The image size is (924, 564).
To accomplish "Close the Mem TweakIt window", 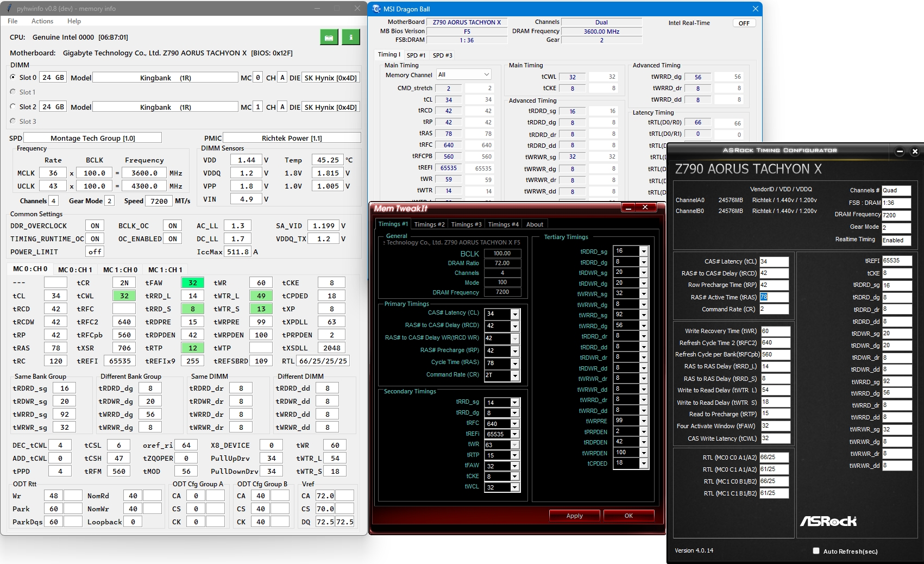I will point(645,208).
